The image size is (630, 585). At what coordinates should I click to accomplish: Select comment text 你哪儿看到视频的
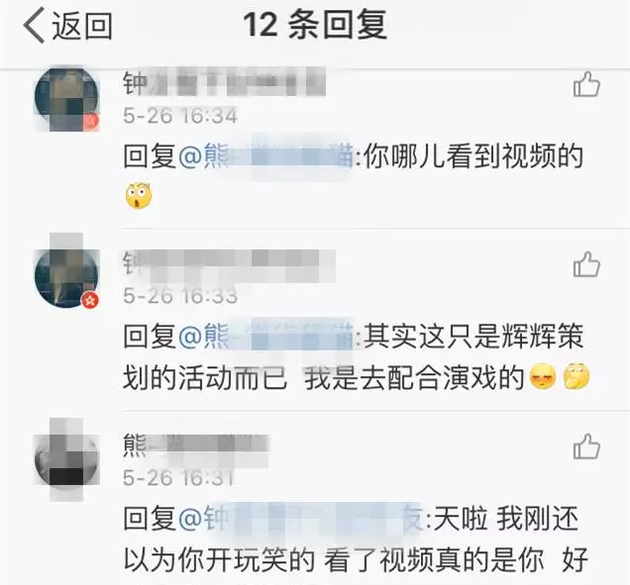coord(473,157)
